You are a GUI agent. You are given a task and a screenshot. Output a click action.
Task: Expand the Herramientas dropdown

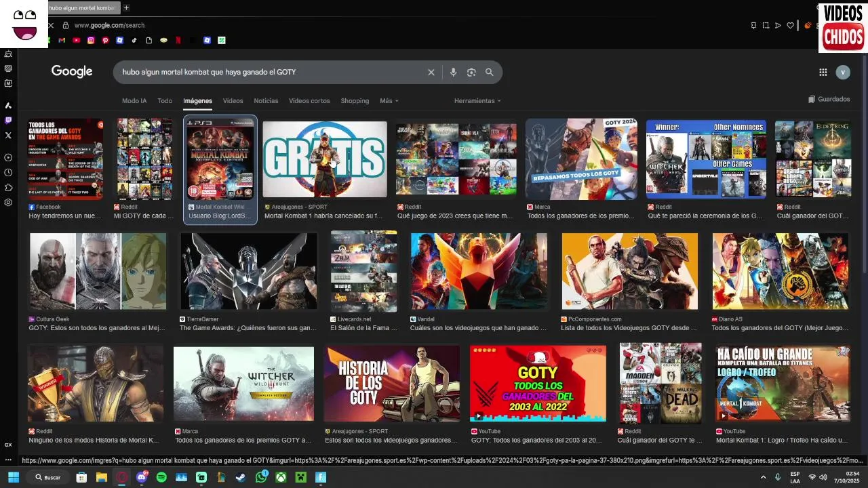coord(477,100)
